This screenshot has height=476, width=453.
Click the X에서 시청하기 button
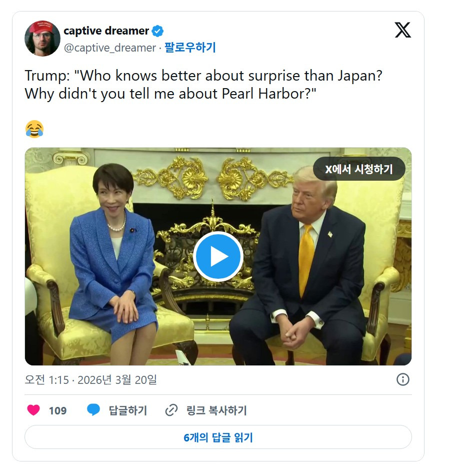[x=359, y=169]
